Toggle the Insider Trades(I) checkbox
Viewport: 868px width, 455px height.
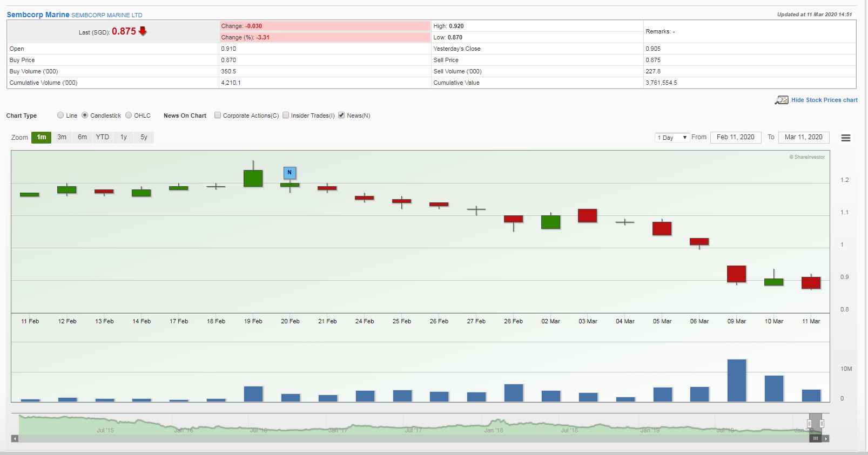tap(286, 116)
